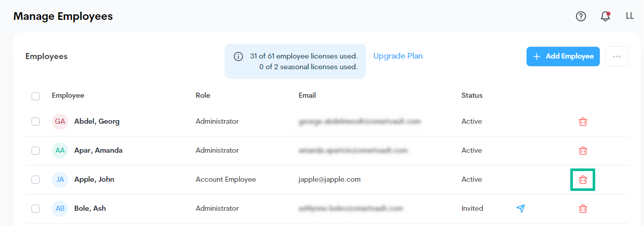This screenshot has height=226, width=644.
Task: Click the Status column header
Action: coord(472,95)
